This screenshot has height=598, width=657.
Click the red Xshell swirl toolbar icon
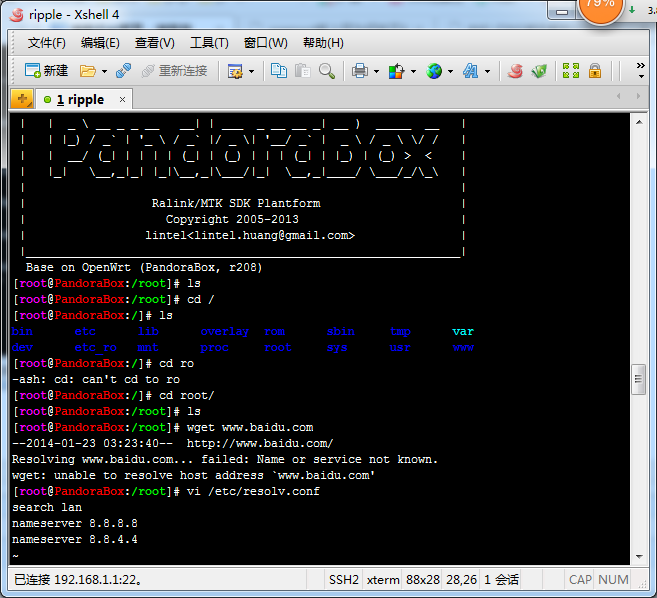point(515,71)
